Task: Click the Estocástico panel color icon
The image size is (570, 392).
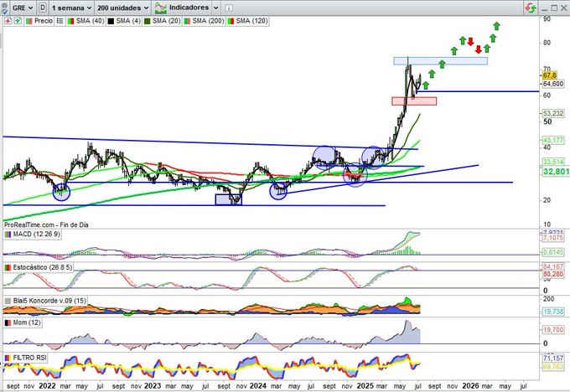Action: (x=8, y=268)
